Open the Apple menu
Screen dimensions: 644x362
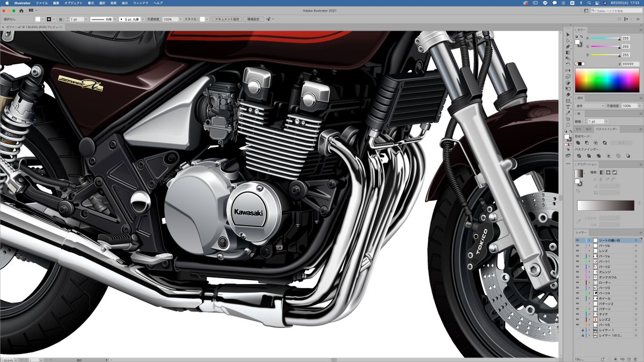(x=7, y=3)
